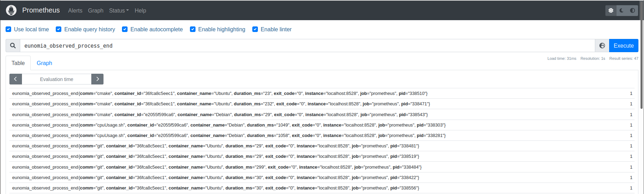The height and width of the screenshot is (194, 644).
Task: Toggle the Enable linter checkbox
Action: tap(255, 29)
